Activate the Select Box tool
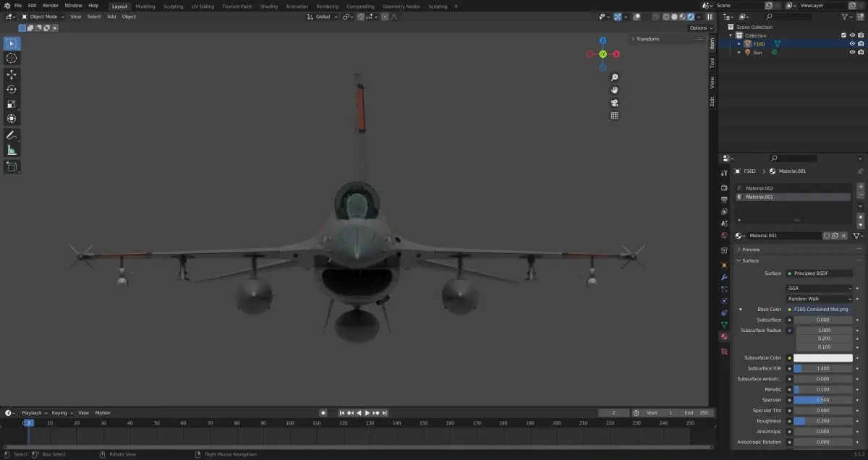The width and height of the screenshot is (868, 460). click(x=12, y=43)
